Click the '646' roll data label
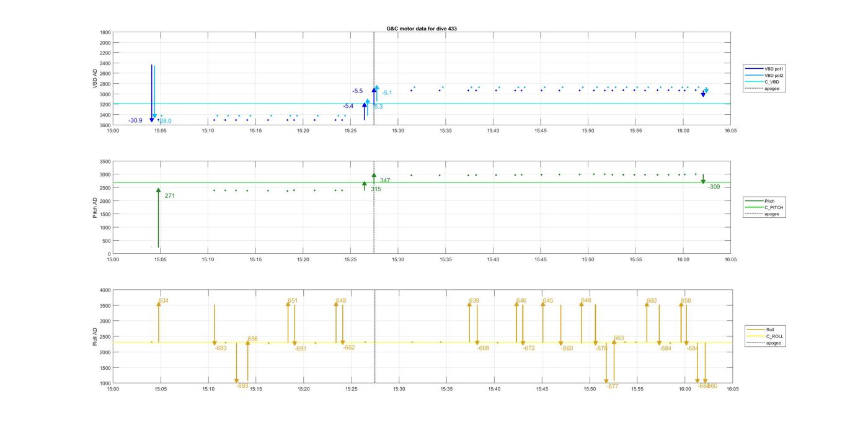Viewport: 868px width, 430px height. (521, 301)
